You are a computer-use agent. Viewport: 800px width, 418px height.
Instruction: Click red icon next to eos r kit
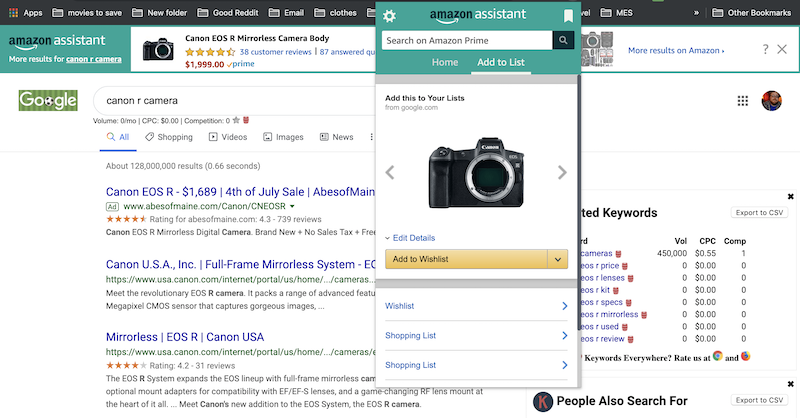point(616,290)
